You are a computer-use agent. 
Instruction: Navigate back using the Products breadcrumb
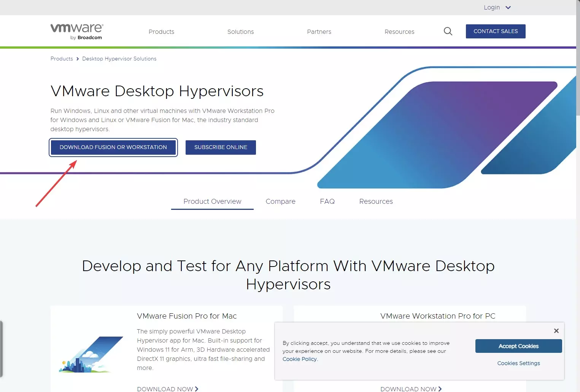pos(61,59)
